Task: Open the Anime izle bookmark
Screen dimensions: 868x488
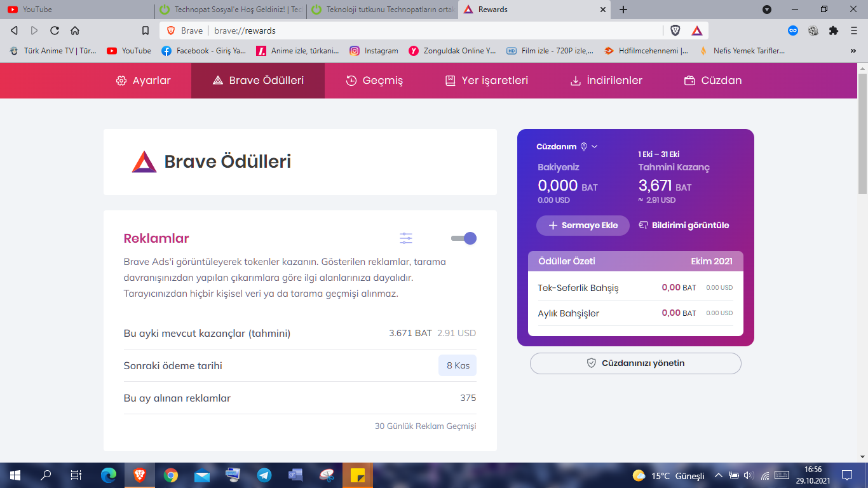Action: (297, 51)
